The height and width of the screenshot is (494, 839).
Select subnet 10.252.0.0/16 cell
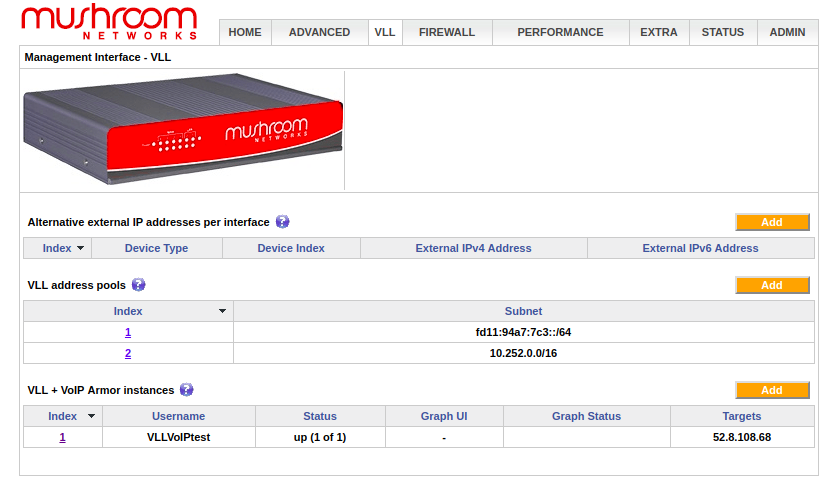(523, 353)
